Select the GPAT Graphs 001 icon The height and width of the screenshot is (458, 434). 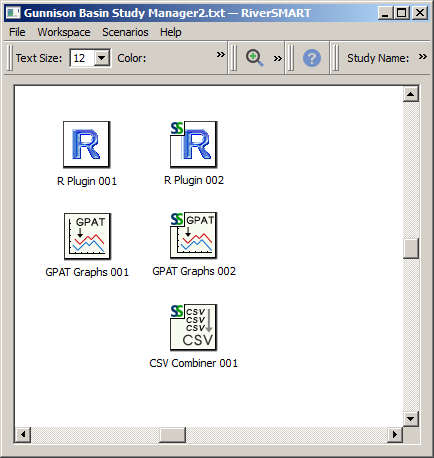[x=87, y=236]
